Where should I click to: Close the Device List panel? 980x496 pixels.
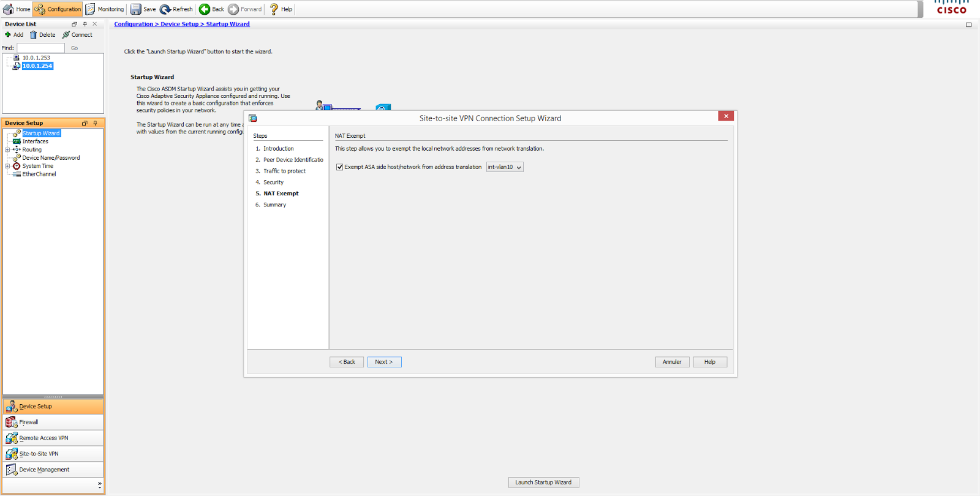94,24
